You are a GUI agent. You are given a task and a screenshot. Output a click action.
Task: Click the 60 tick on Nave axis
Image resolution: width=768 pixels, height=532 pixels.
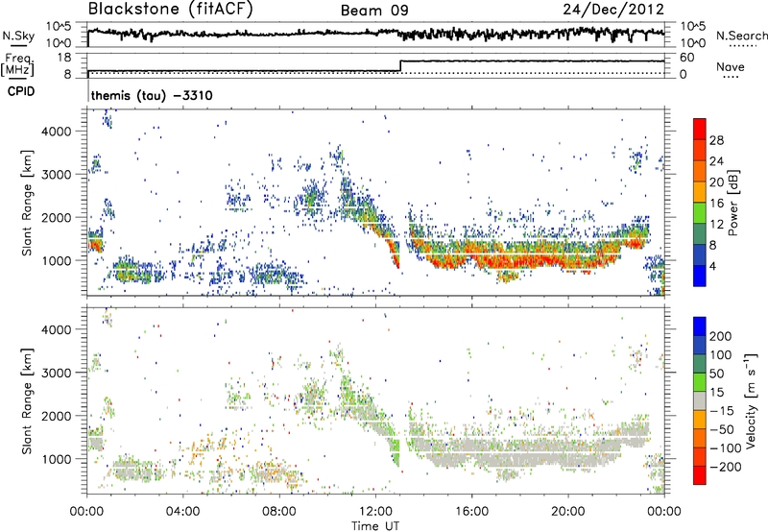click(x=686, y=58)
